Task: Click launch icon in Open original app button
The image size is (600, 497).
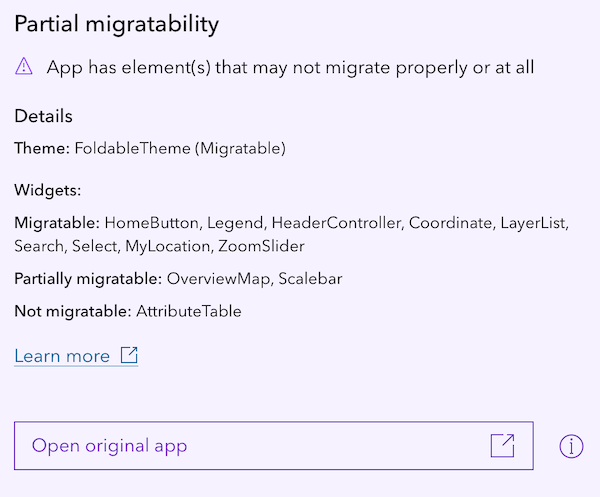Action: [x=502, y=445]
